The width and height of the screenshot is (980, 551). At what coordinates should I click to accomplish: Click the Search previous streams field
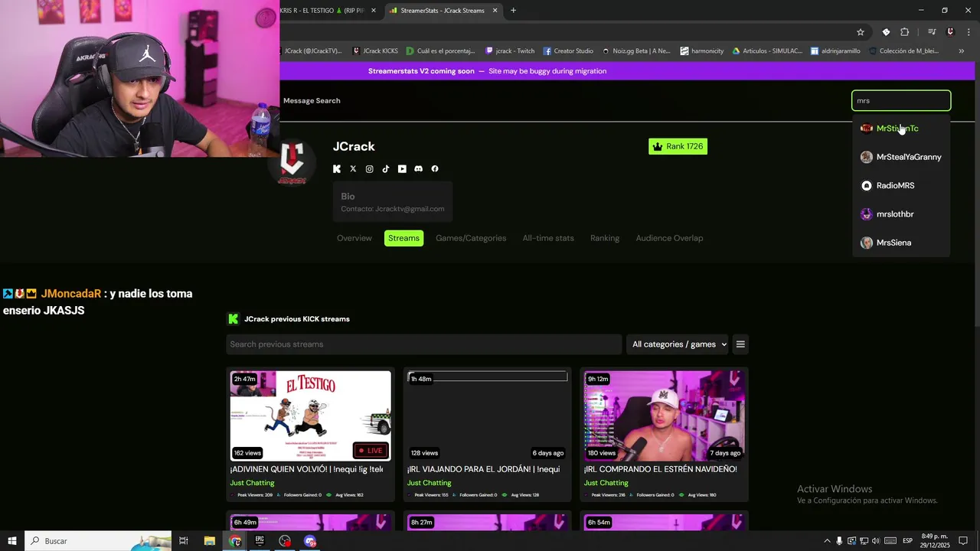(423, 344)
